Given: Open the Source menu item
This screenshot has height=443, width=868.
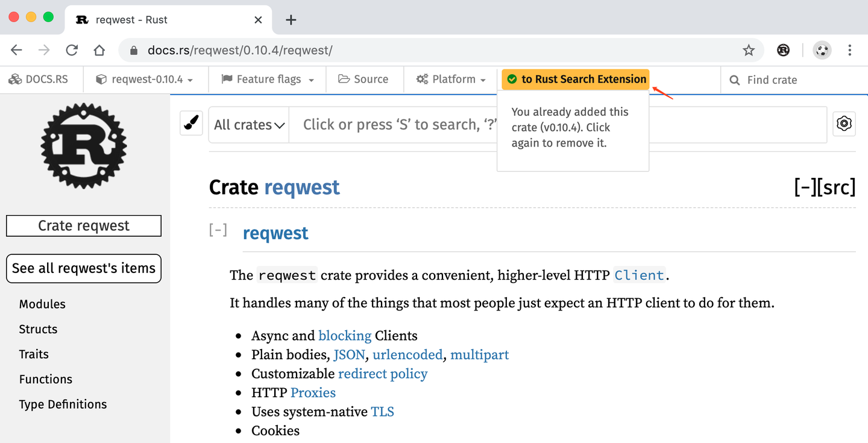Looking at the screenshot, I should coord(363,80).
